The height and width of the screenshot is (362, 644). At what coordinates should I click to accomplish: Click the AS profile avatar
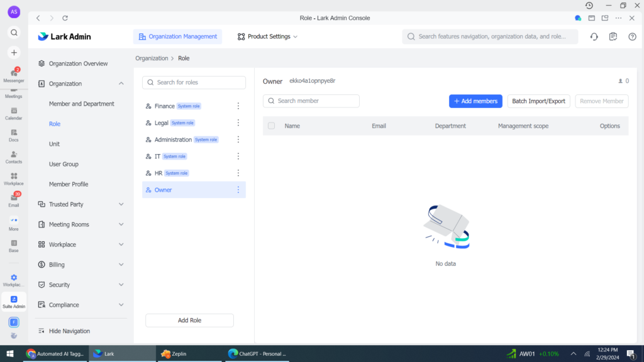click(14, 12)
